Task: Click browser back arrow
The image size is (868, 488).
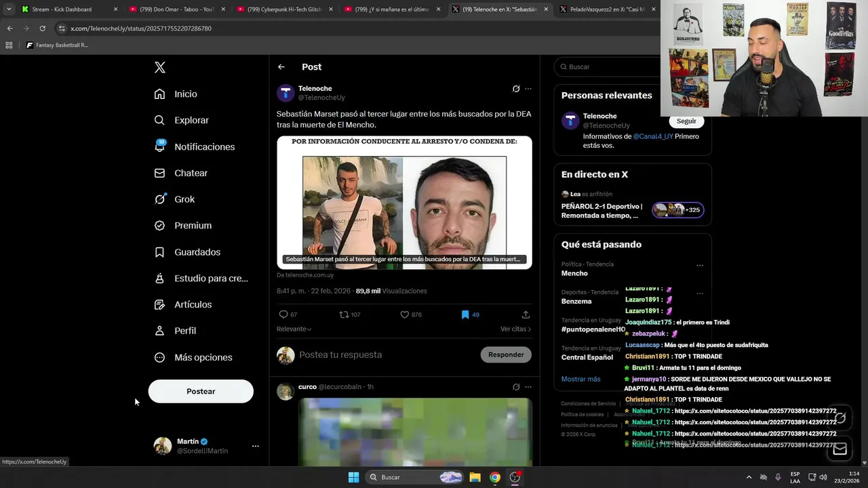Action: (x=9, y=28)
